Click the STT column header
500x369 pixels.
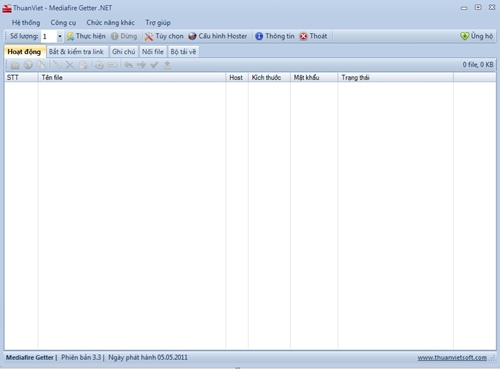point(21,77)
